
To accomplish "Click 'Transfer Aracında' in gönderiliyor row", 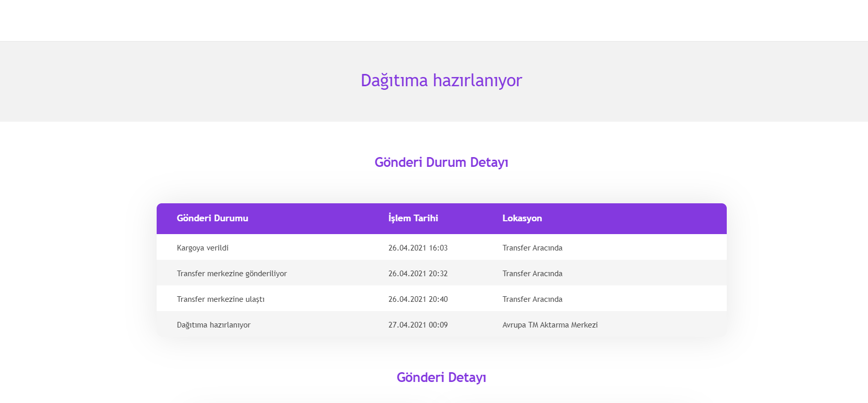I will pos(533,274).
